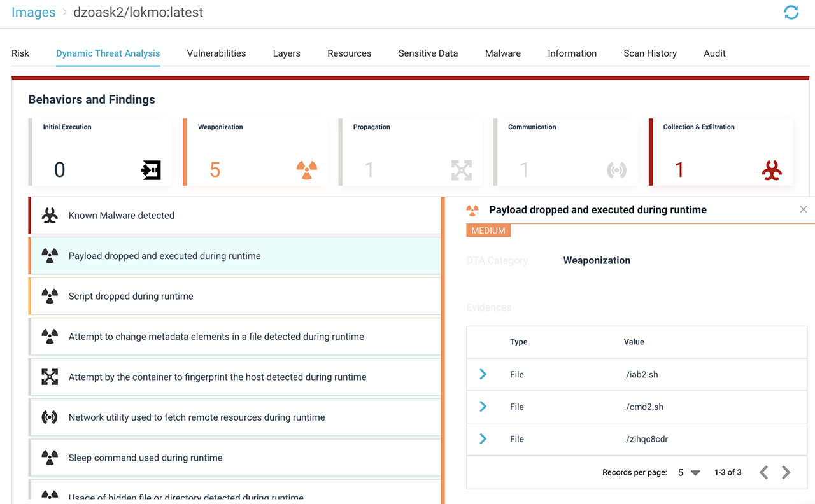Switch to the Scan History tab
The width and height of the screenshot is (815, 504).
(x=650, y=53)
